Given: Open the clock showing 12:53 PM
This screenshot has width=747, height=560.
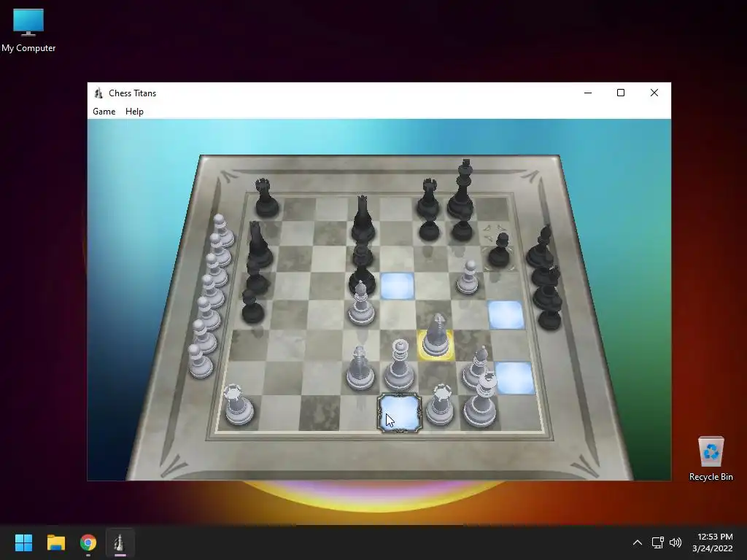Looking at the screenshot, I should (713, 542).
